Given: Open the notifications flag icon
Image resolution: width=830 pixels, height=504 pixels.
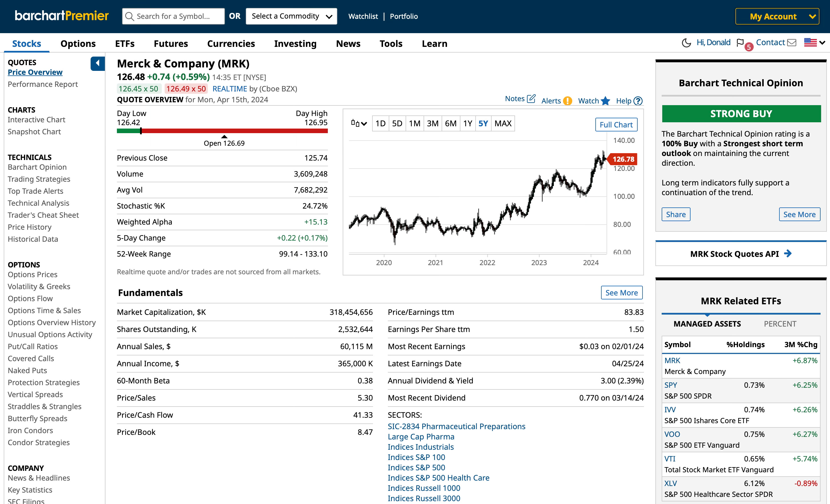Looking at the screenshot, I should [x=740, y=43].
